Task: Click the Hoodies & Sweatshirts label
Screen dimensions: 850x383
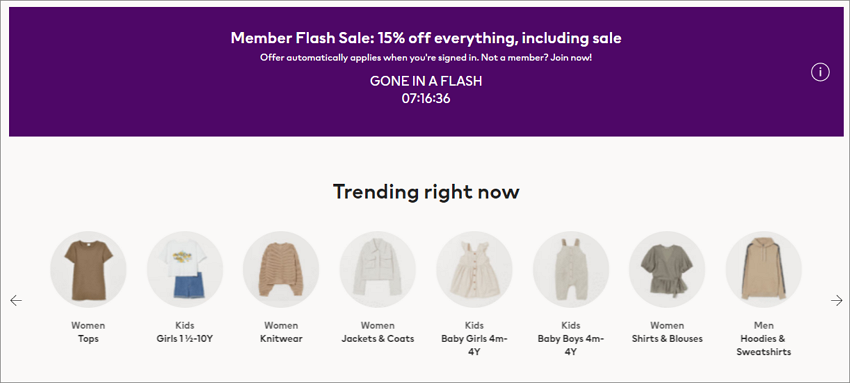Action: (764, 345)
